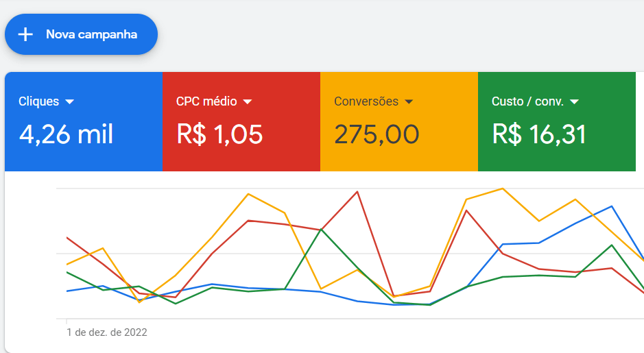This screenshot has height=353, width=644.
Task: Click the yellow line's first peak on the left
Action: pyautogui.click(x=103, y=248)
